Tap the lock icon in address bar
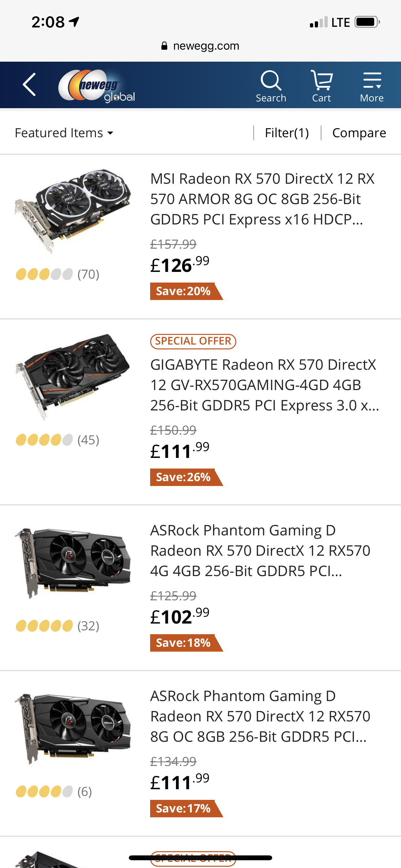401x868 pixels. tap(164, 46)
